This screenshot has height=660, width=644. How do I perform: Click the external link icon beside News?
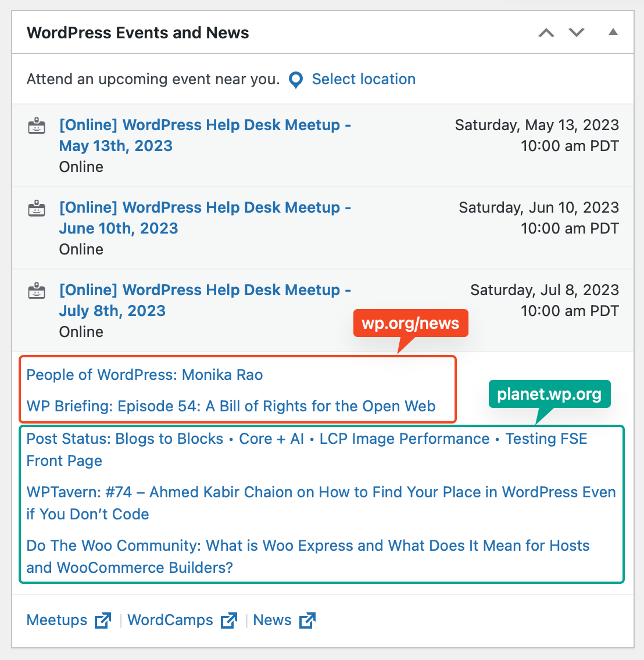307,620
